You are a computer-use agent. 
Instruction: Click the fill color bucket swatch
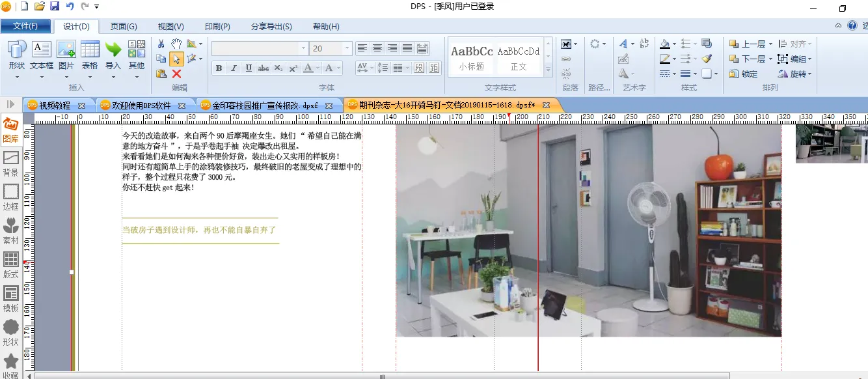664,44
